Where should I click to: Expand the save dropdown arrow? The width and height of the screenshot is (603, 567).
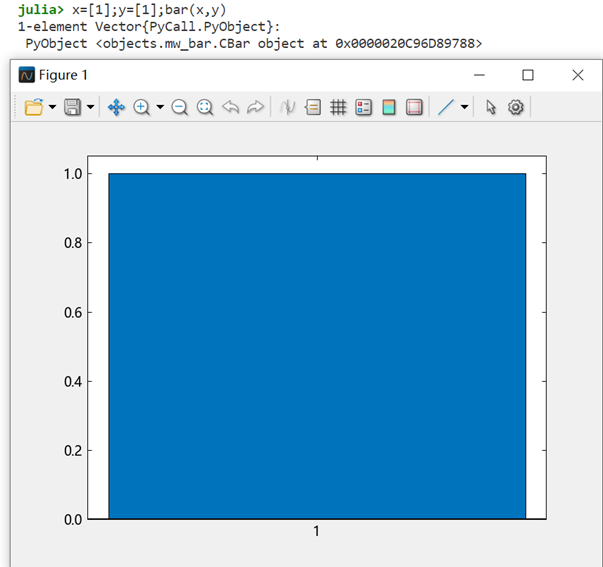(x=90, y=107)
